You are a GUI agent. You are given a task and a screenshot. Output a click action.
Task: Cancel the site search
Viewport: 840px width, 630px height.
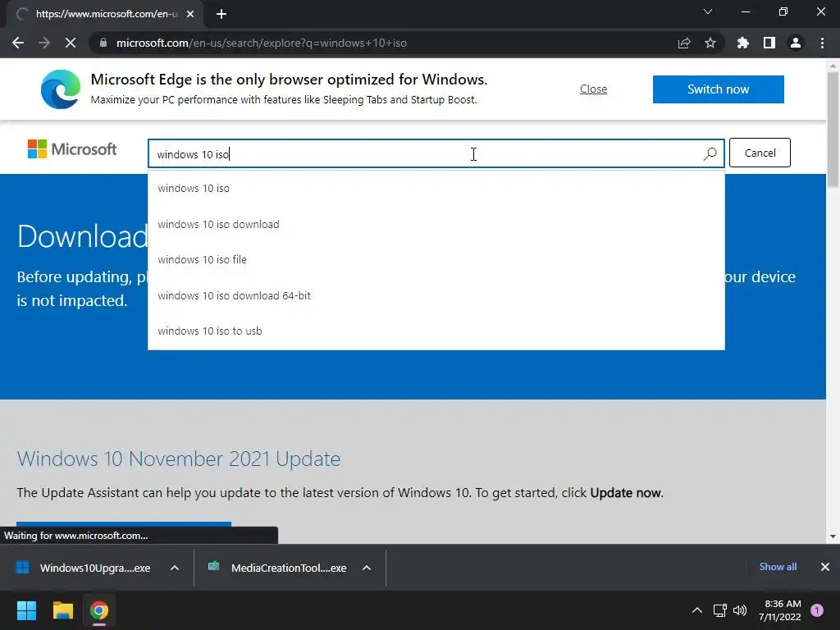tap(760, 153)
